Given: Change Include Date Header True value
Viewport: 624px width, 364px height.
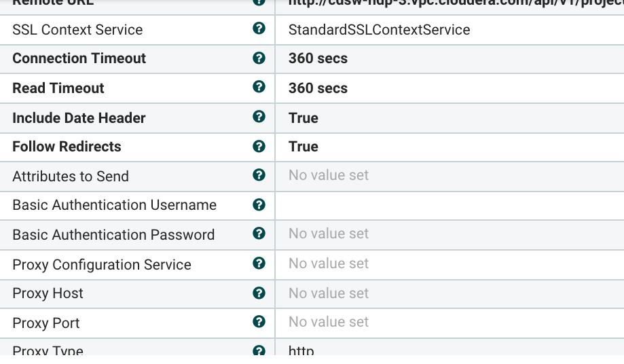Looking at the screenshot, I should click(304, 118).
